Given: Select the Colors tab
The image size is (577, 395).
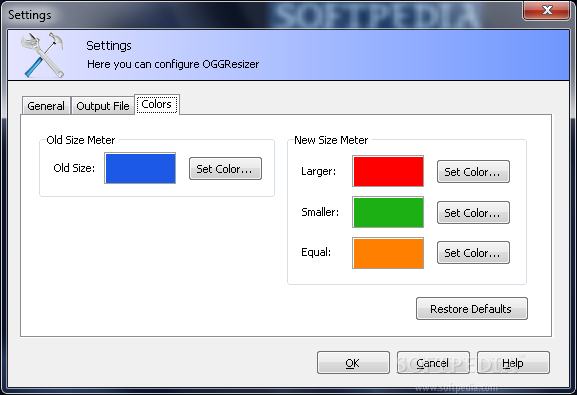Looking at the screenshot, I should [157, 105].
